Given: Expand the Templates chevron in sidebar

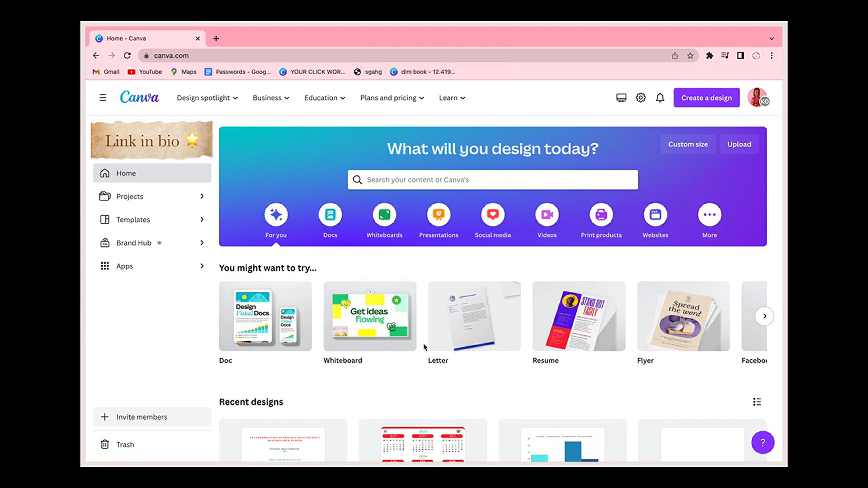Looking at the screenshot, I should coord(202,220).
